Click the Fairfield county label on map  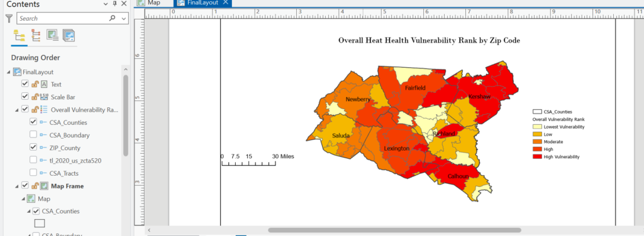tap(415, 88)
